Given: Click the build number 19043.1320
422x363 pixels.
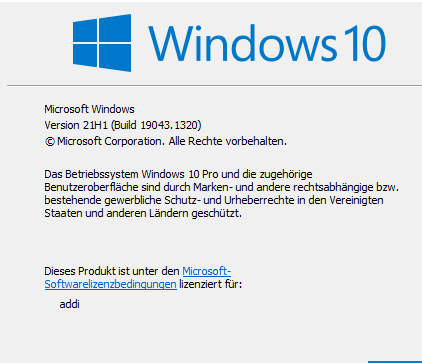Looking at the screenshot, I should click(170, 125).
